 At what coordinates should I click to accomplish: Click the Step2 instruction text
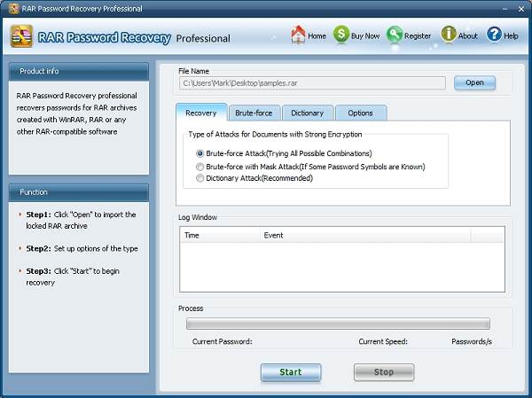[x=82, y=248]
